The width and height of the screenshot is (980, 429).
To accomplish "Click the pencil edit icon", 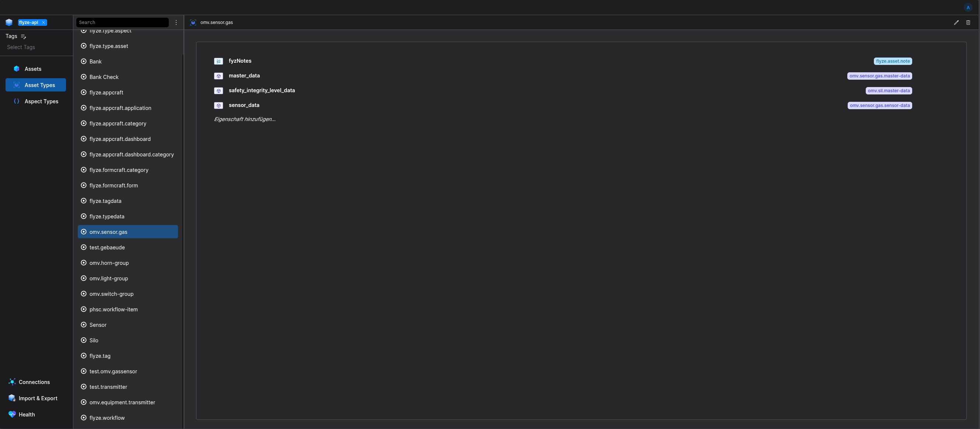I will pos(956,23).
